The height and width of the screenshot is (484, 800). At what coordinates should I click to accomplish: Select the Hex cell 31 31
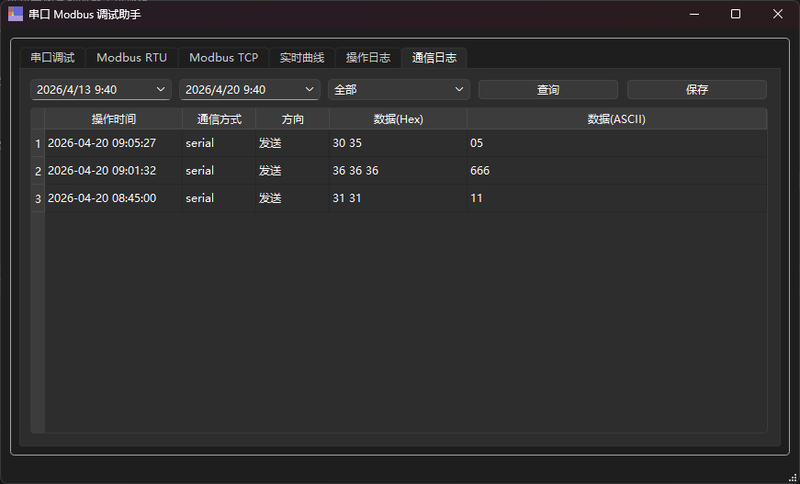pyautogui.click(x=398, y=198)
